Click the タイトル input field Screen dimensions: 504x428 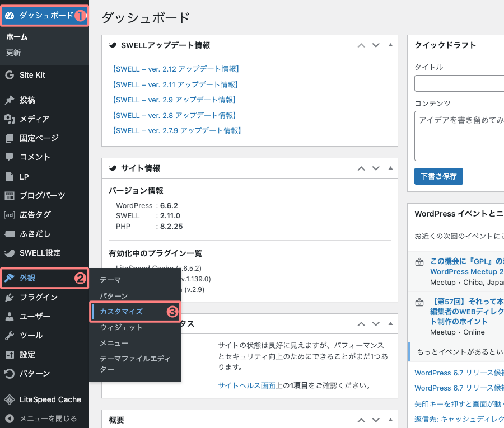point(459,83)
